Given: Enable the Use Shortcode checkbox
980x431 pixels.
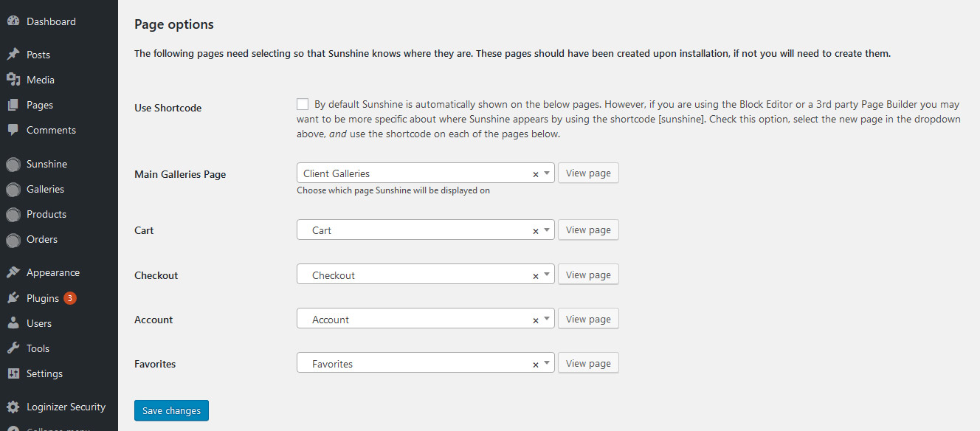Looking at the screenshot, I should [303, 104].
